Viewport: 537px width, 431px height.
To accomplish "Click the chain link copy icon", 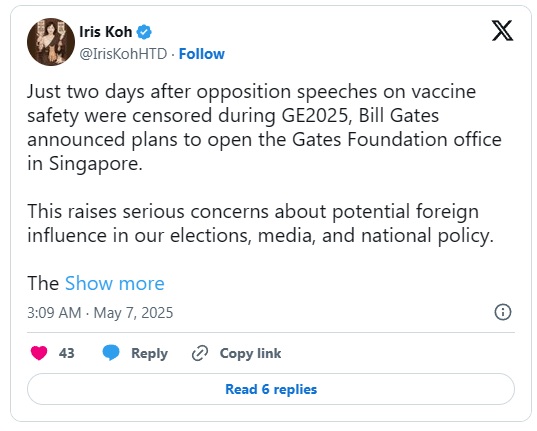I will (200, 353).
